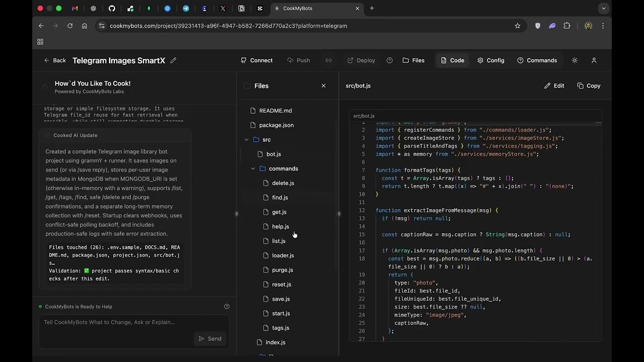Click the help question mark near Deploy
Viewport: 644px width, 362px height.
(x=389, y=60)
